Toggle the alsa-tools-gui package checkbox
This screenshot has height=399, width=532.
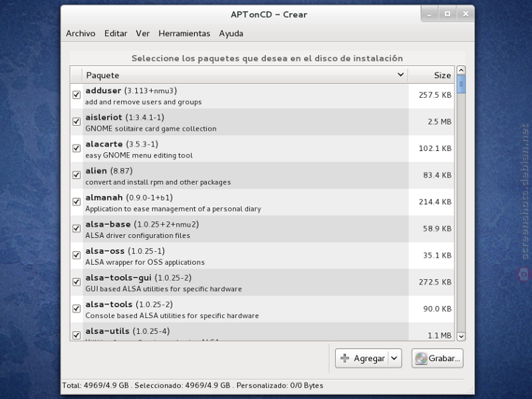point(76,282)
